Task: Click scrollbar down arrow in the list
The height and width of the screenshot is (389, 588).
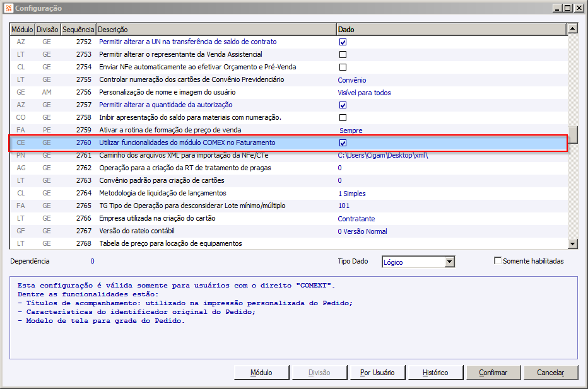Action: point(572,243)
